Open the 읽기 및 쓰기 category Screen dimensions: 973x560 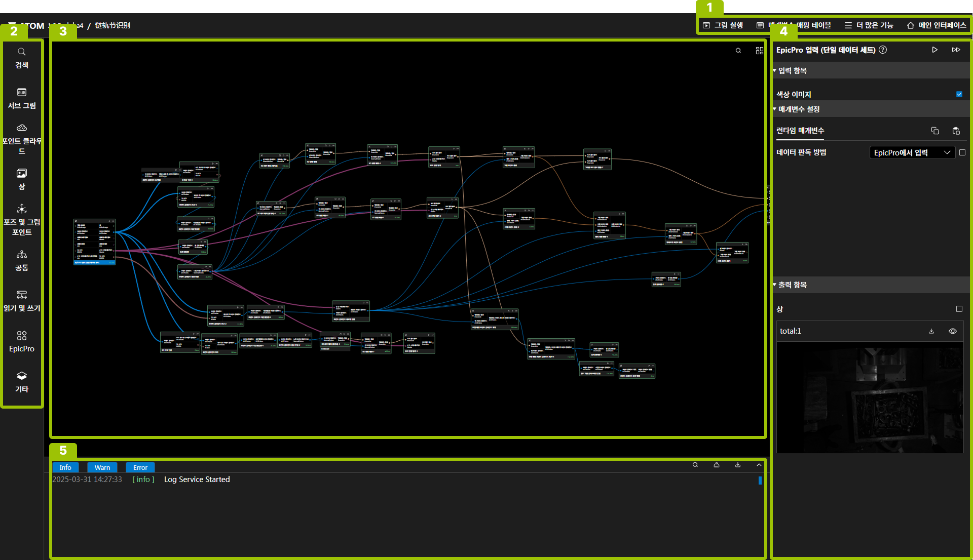[21, 301]
